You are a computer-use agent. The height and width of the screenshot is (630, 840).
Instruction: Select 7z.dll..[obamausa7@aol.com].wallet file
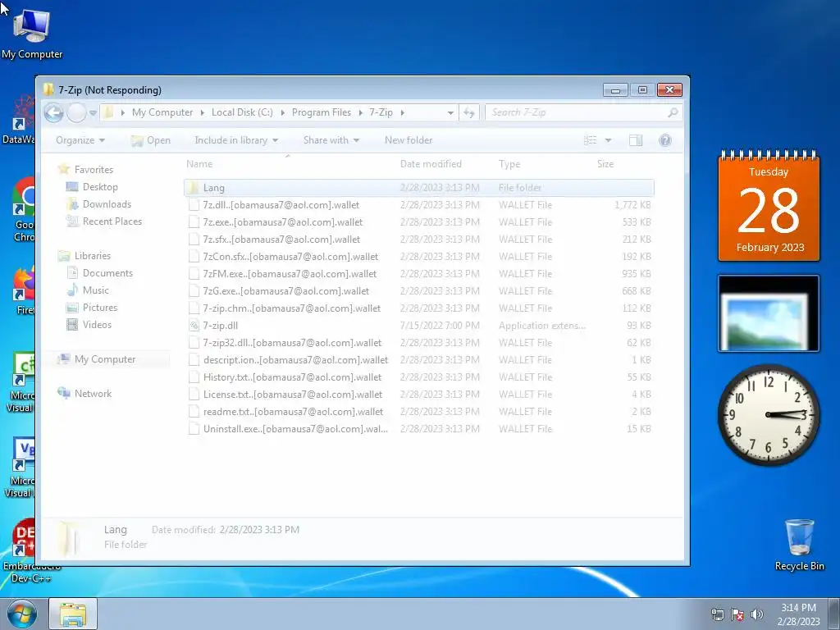419,204
